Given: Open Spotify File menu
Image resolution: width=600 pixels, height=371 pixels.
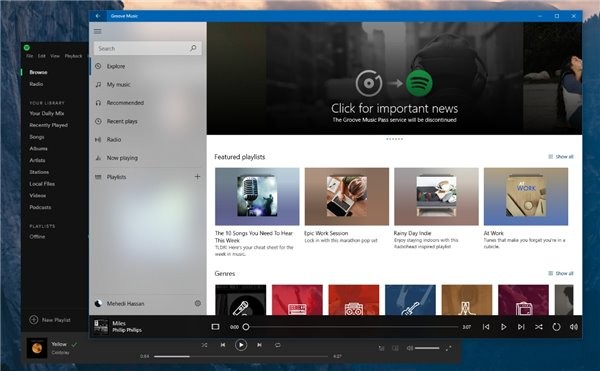Looking at the screenshot, I should coord(29,56).
